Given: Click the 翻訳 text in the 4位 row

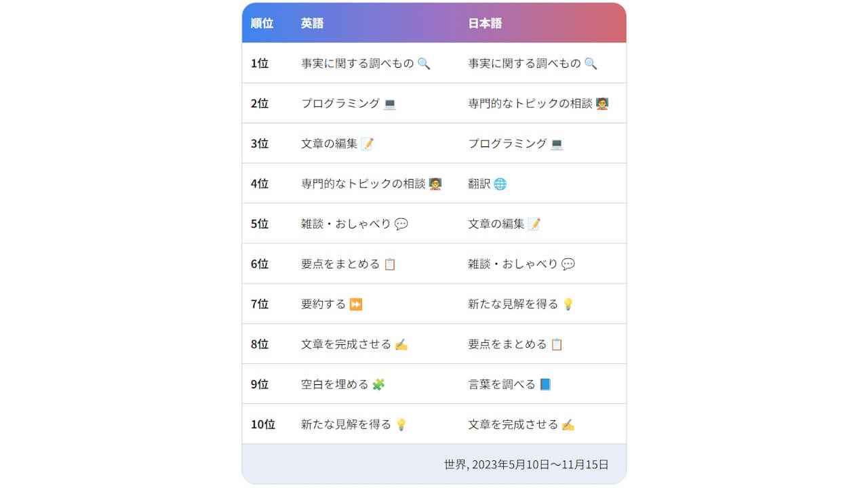Looking at the screenshot, I should coord(479,184).
